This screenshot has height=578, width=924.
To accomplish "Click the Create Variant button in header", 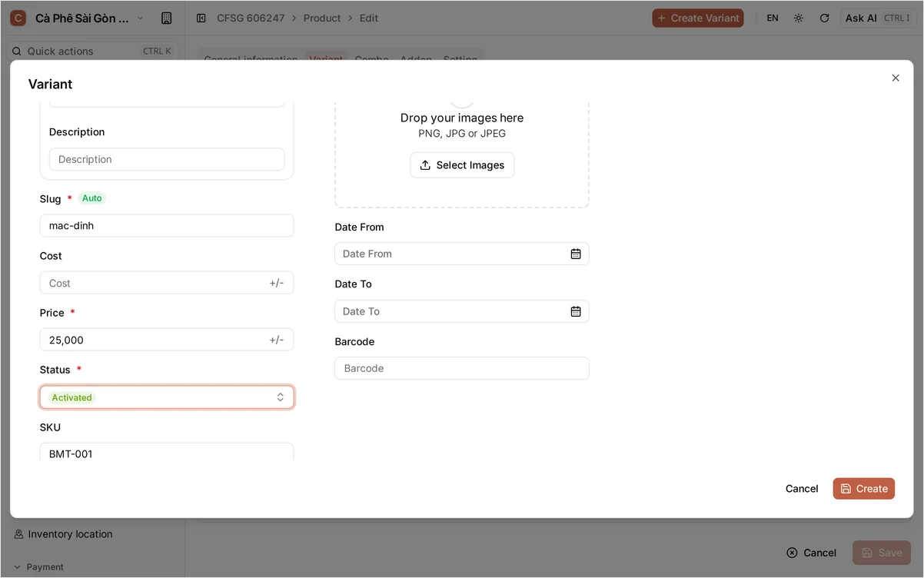I will pos(698,18).
